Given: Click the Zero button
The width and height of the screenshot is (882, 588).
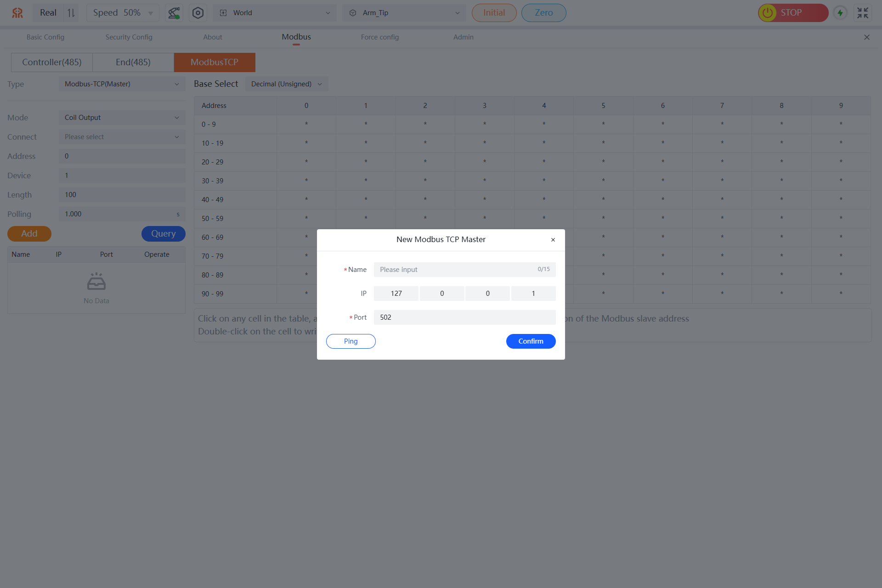Looking at the screenshot, I should pos(543,13).
